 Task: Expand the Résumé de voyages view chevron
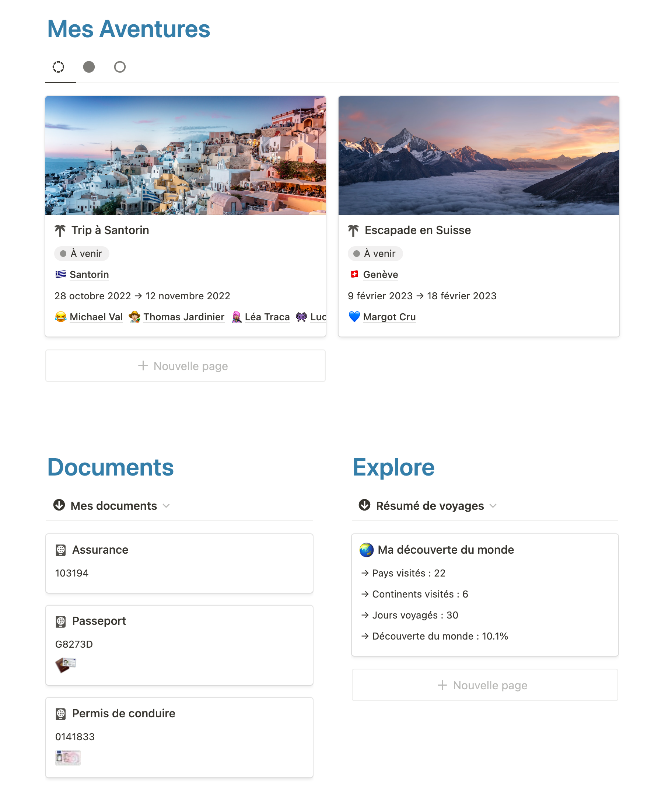(x=493, y=506)
